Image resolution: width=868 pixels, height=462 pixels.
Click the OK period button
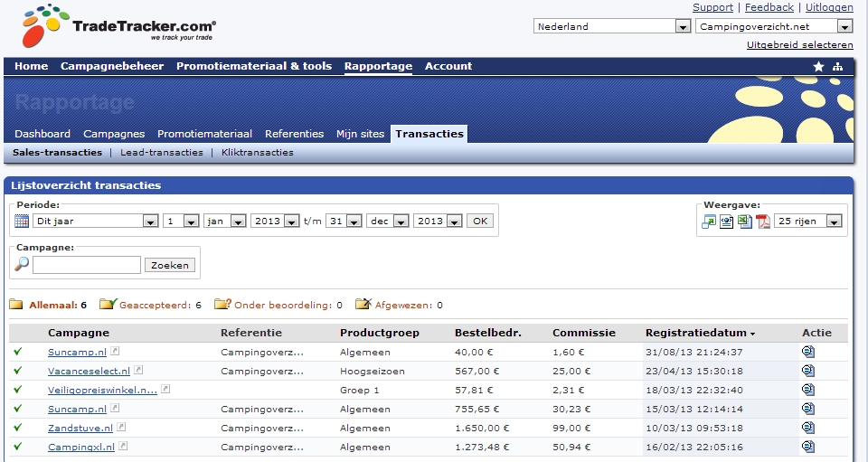(x=480, y=221)
